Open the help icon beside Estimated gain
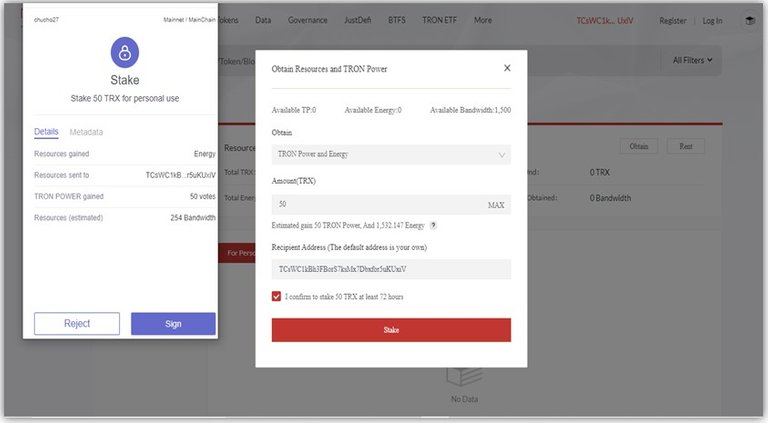 (x=433, y=225)
